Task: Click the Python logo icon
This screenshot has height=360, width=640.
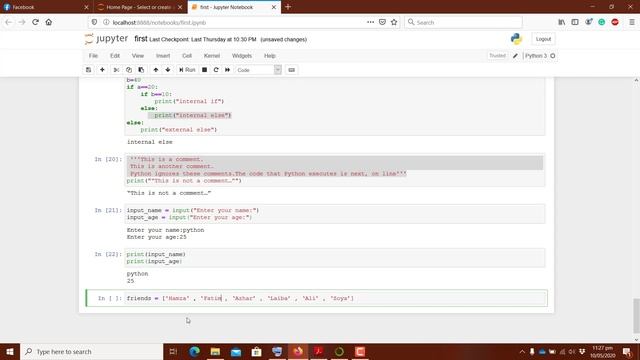Action: 516,39
